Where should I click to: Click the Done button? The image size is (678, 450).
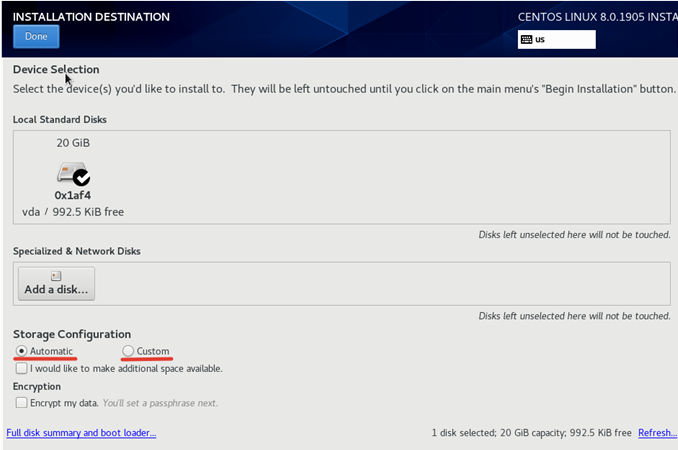(x=36, y=37)
